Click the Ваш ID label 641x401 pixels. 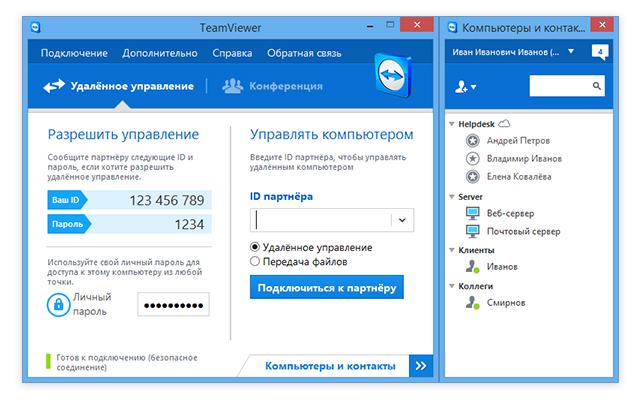[65, 200]
